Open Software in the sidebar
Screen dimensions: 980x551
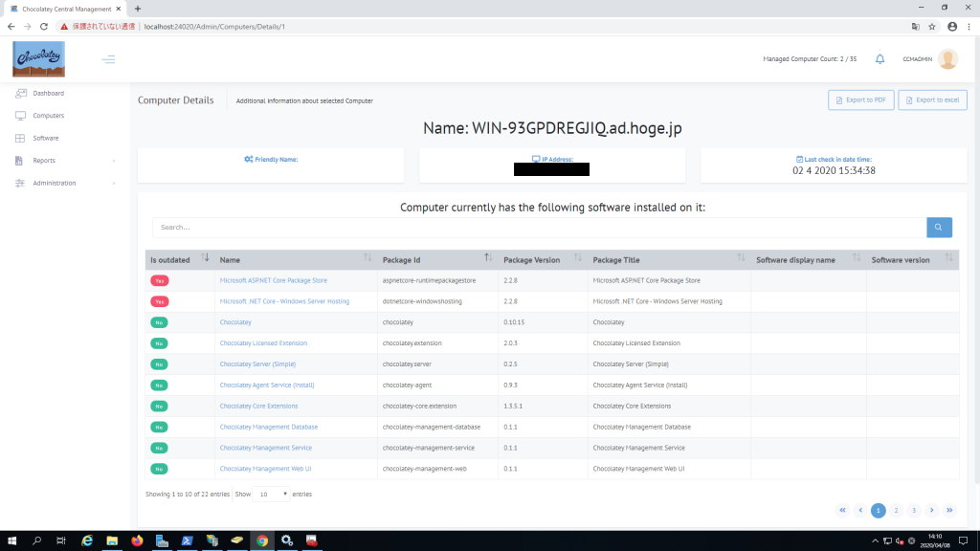click(46, 138)
